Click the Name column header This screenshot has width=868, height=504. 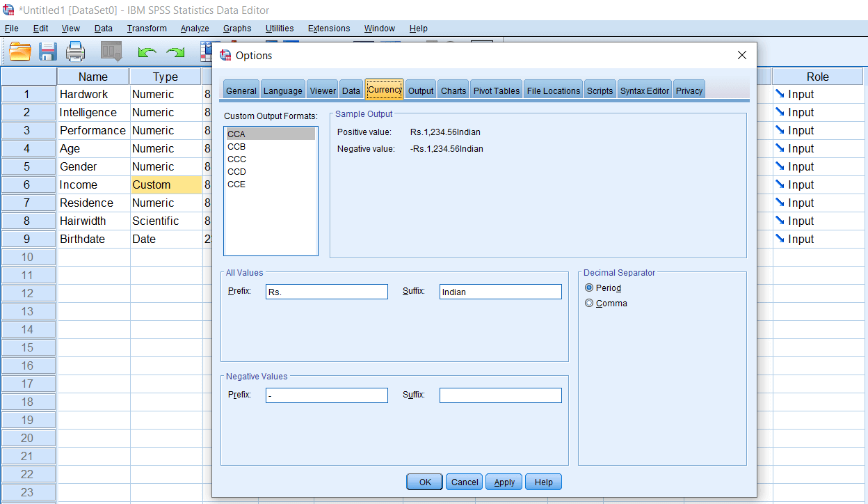[x=93, y=77]
